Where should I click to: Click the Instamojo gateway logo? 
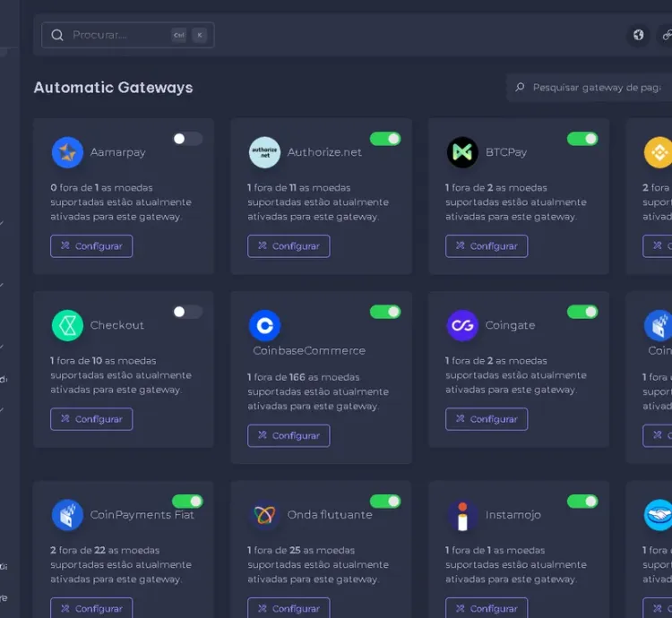pos(462,515)
